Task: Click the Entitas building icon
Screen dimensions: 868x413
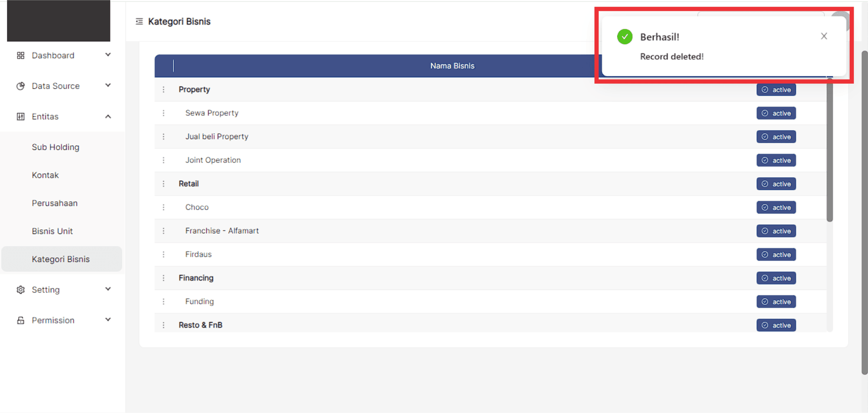Action: coord(20,116)
